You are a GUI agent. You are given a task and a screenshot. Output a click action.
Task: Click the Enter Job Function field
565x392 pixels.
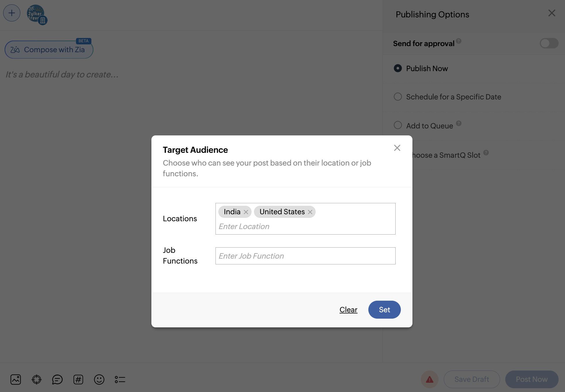(305, 256)
